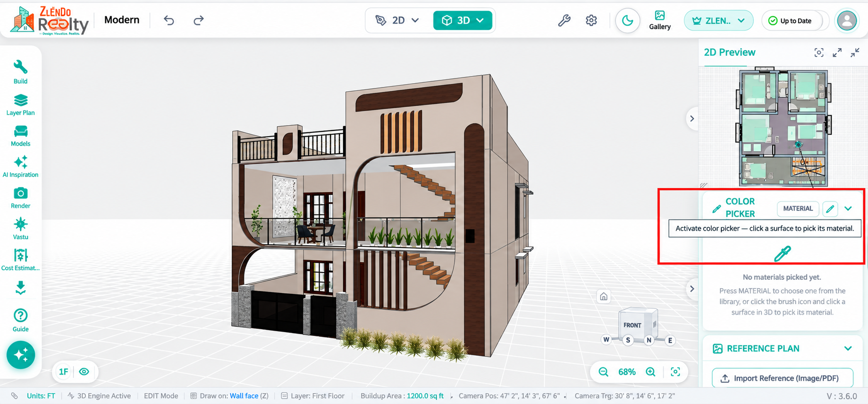
Task: Reset camera with home icon
Action: pyautogui.click(x=604, y=297)
